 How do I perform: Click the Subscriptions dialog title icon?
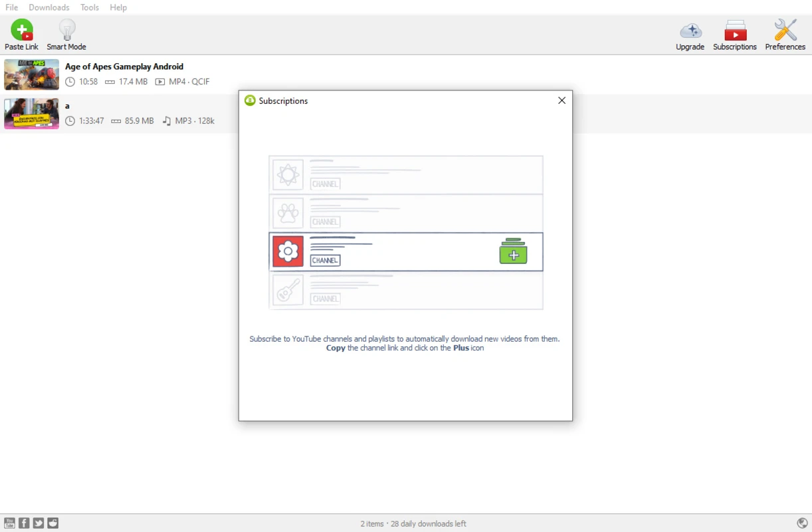250,100
